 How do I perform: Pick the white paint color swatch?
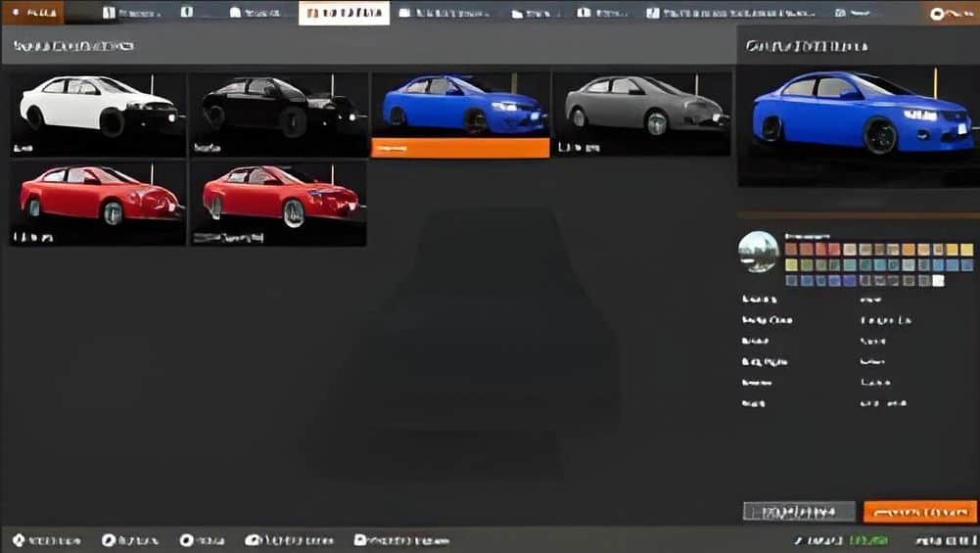coord(938,281)
